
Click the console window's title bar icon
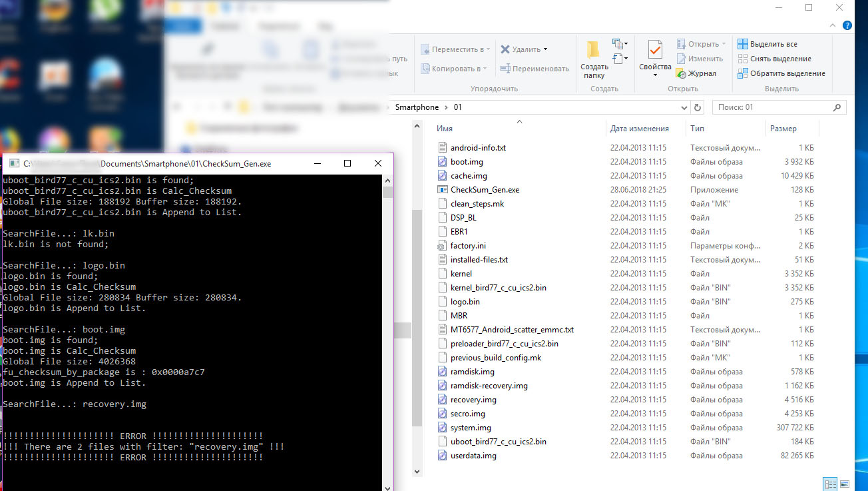tap(13, 164)
